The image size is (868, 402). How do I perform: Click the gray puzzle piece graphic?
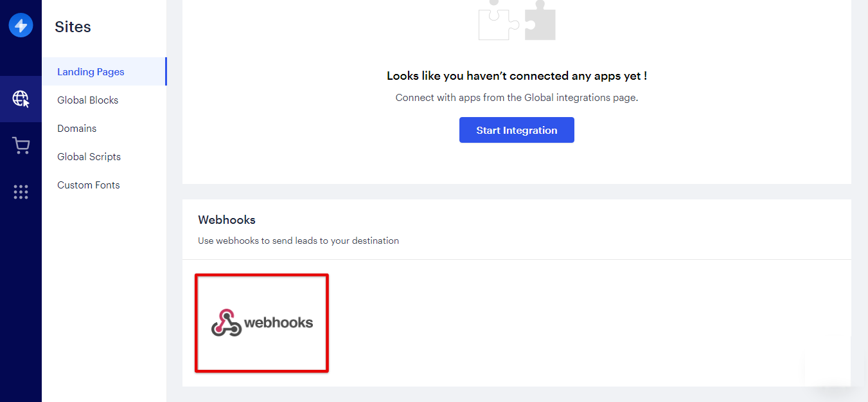click(x=540, y=21)
